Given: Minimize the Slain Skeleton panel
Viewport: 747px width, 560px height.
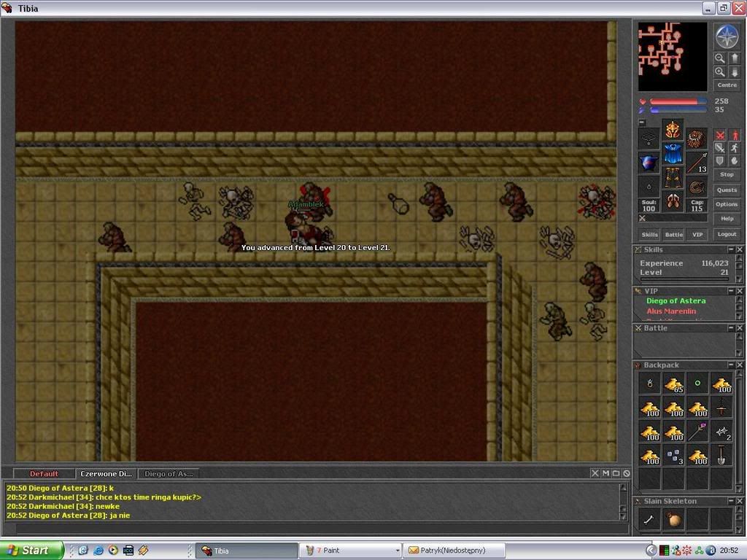Looking at the screenshot, I should pyautogui.click(x=730, y=501).
